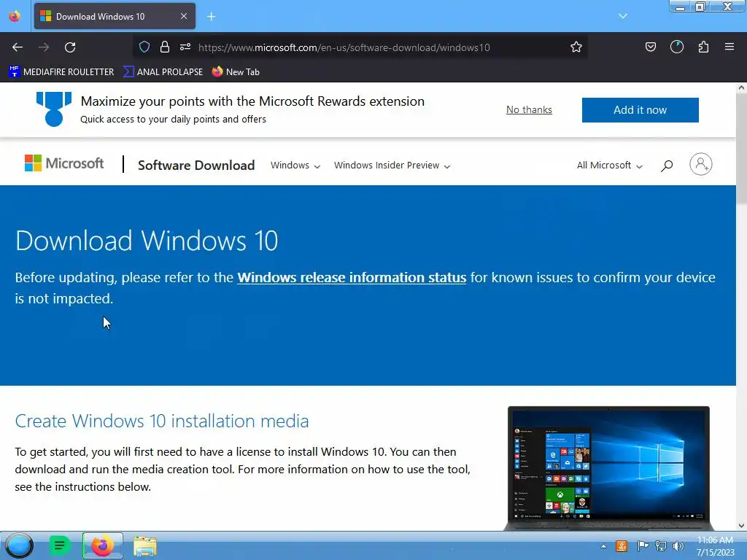Click the address bar URL
Screen dimensions: 747x560
(344, 47)
